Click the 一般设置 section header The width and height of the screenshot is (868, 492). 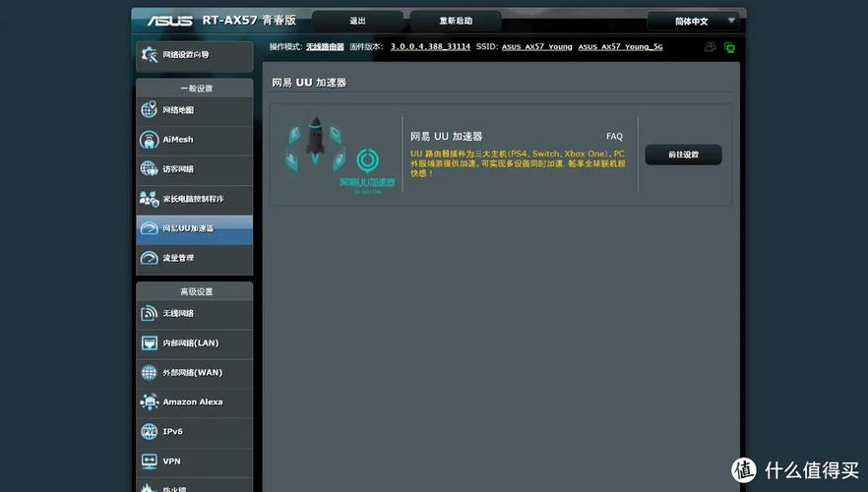click(x=197, y=89)
